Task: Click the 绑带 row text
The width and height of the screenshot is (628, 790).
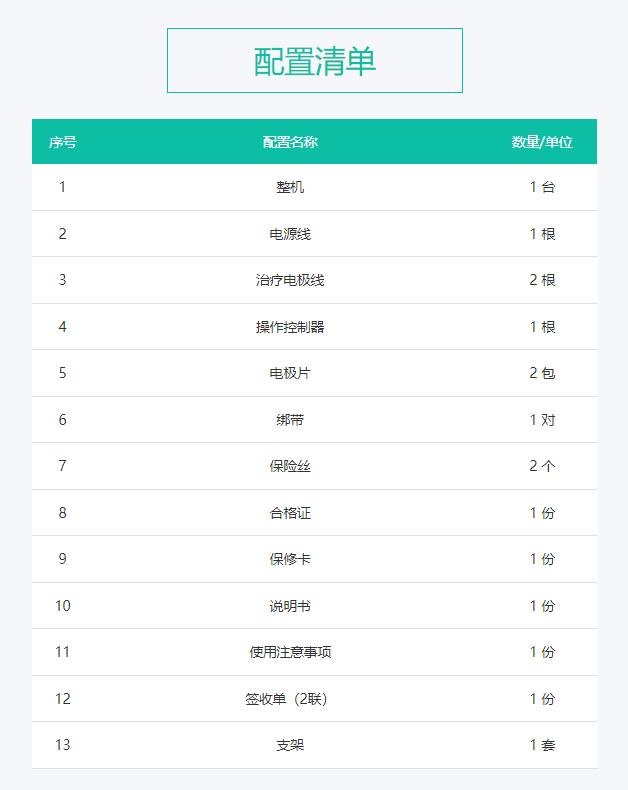Action: (x=290, y=420)
